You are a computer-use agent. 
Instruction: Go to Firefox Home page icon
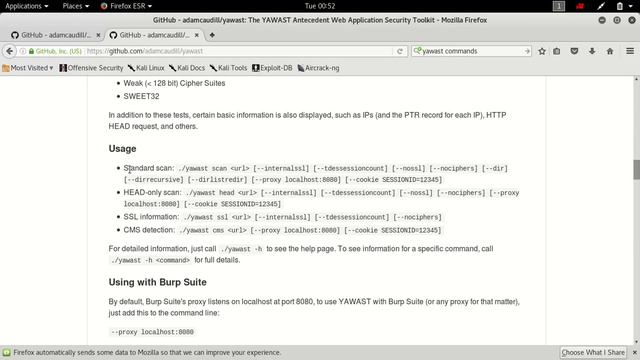610,51
